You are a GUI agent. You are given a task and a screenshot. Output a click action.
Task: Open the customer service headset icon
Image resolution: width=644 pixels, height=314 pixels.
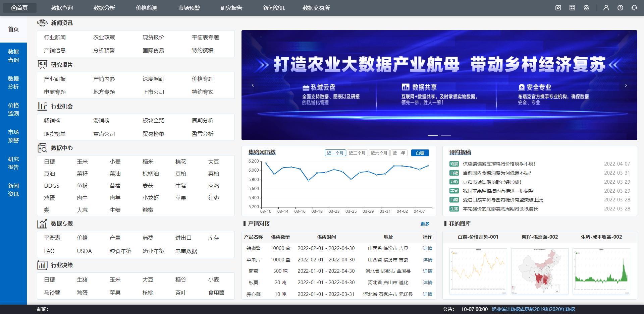coord(634,8)
